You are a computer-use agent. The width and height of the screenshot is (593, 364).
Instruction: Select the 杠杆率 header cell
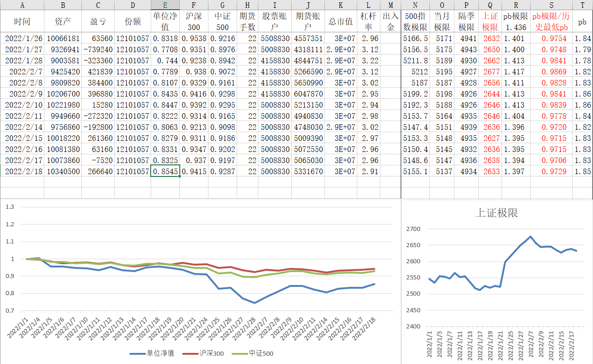368,22
